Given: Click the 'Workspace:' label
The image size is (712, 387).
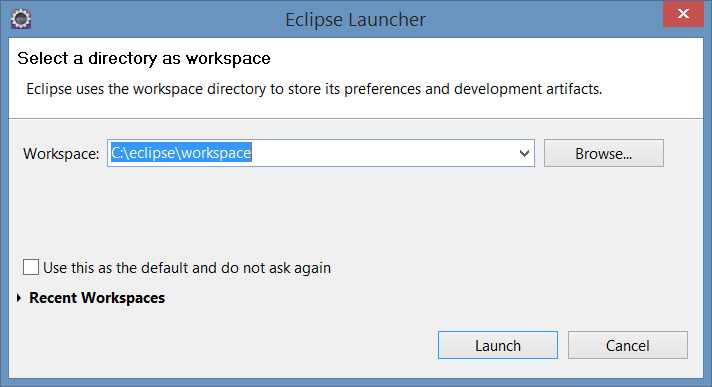Looking at the screenshot, I should tap(61, 154).
